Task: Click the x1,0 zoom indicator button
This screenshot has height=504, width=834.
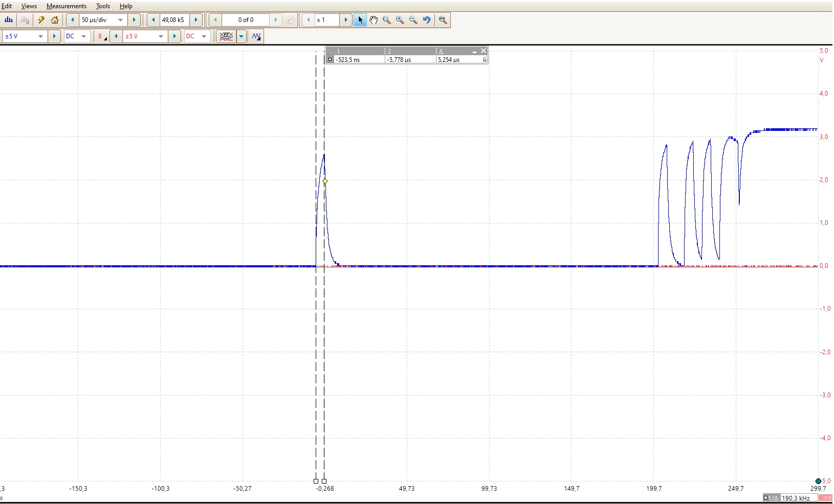Action: tap(827, 498)
